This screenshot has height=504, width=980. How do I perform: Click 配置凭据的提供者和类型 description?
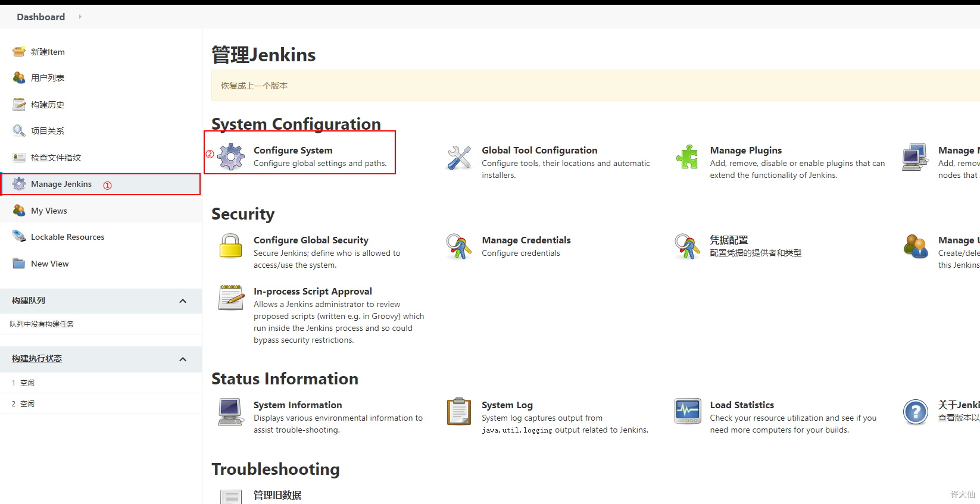[756, 253]
